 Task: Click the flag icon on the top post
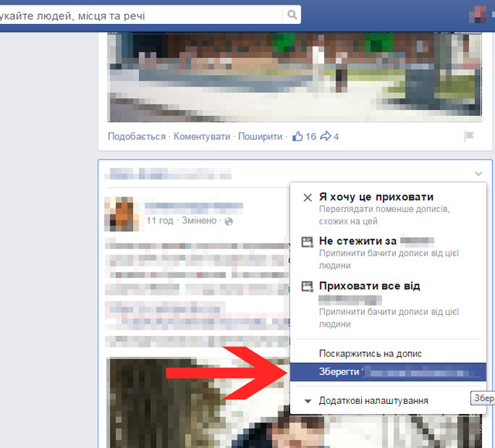coord(469,136)
